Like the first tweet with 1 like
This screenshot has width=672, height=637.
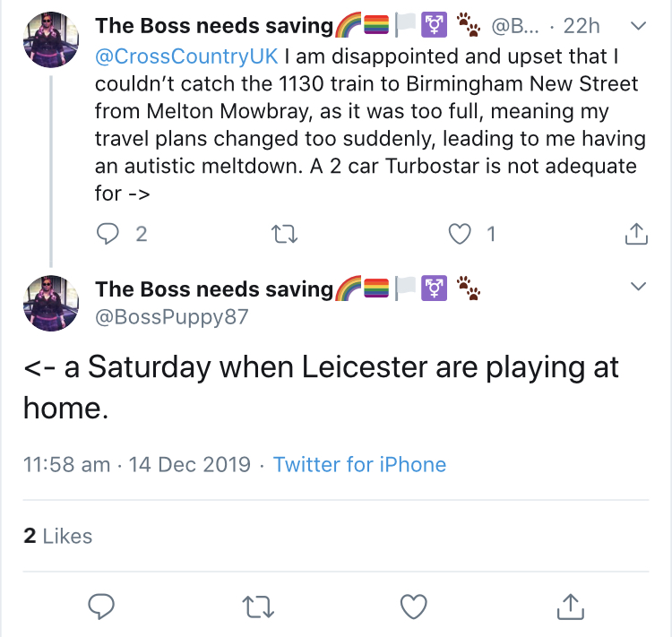(460, 235)
